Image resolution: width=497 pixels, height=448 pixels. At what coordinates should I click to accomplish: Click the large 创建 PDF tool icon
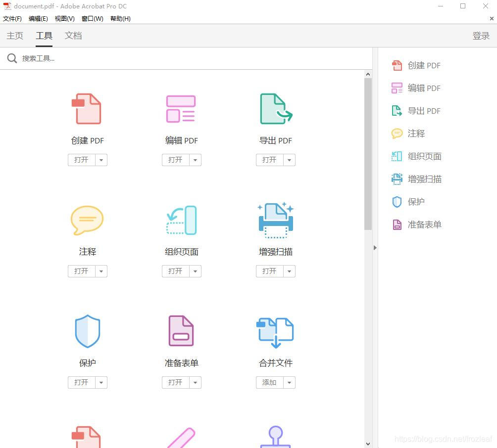pyautogui.click(x=87, y=109)
